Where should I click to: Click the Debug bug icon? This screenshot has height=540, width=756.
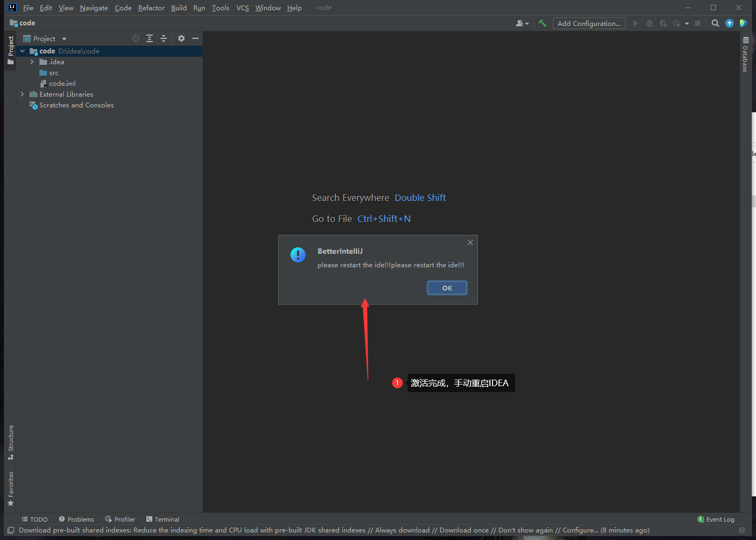(650, 23)
